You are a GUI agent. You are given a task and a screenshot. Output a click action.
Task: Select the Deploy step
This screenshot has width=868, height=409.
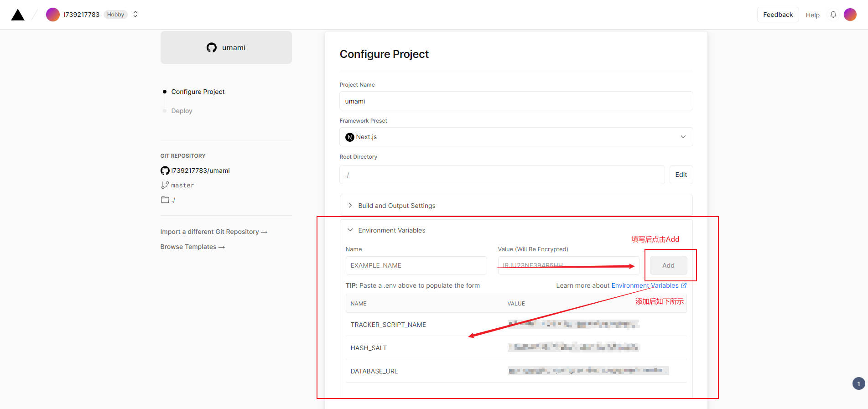coord(182,111)
